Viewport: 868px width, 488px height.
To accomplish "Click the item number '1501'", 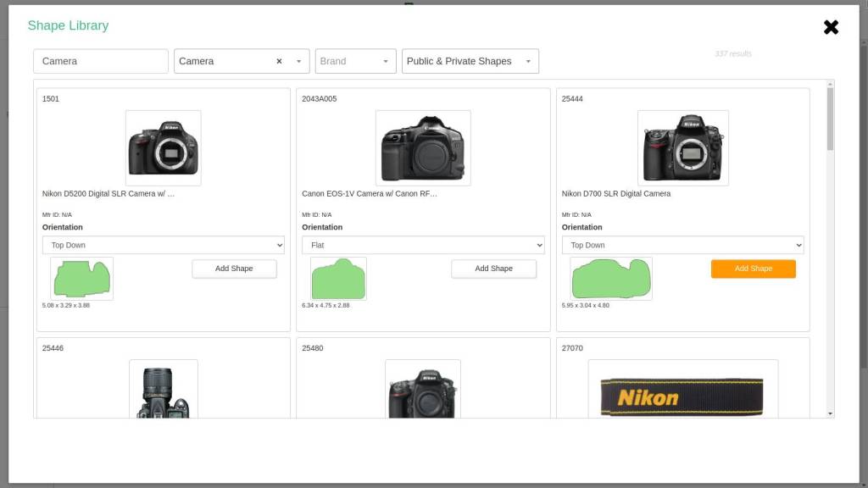I will point(50,99).
